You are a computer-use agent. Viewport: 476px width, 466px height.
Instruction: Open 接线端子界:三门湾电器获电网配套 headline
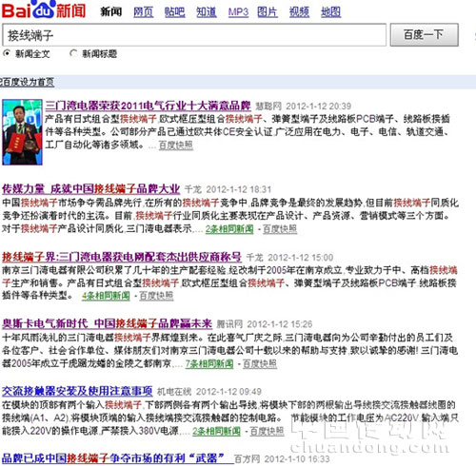point(122,257)
